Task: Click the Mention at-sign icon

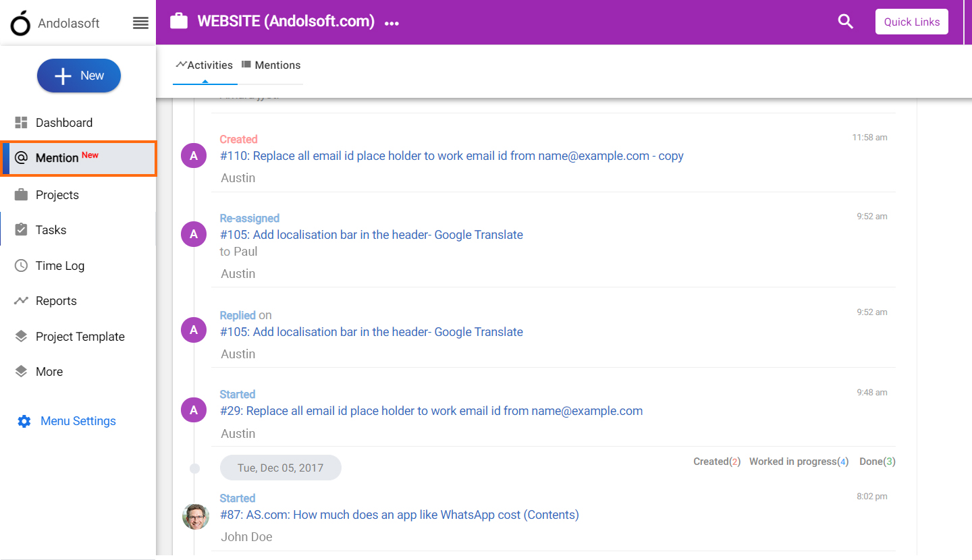Action: (x=22, y=158)
